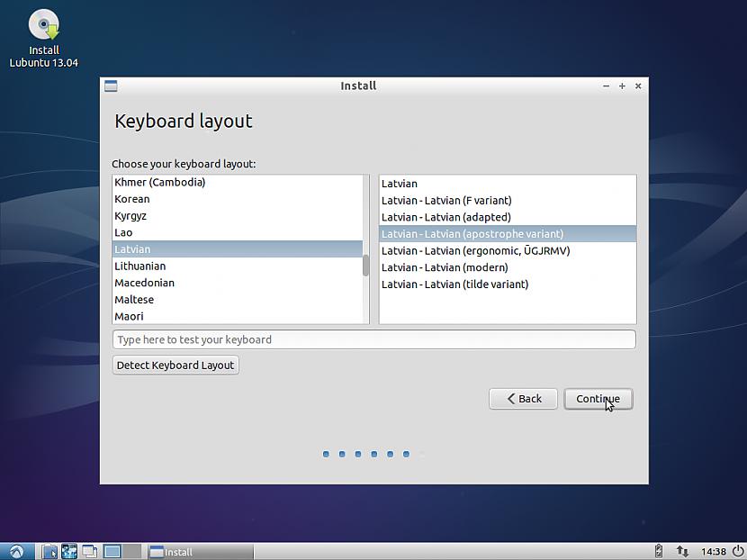Choose plain Latvian variant in the right list

click(508, 184)
